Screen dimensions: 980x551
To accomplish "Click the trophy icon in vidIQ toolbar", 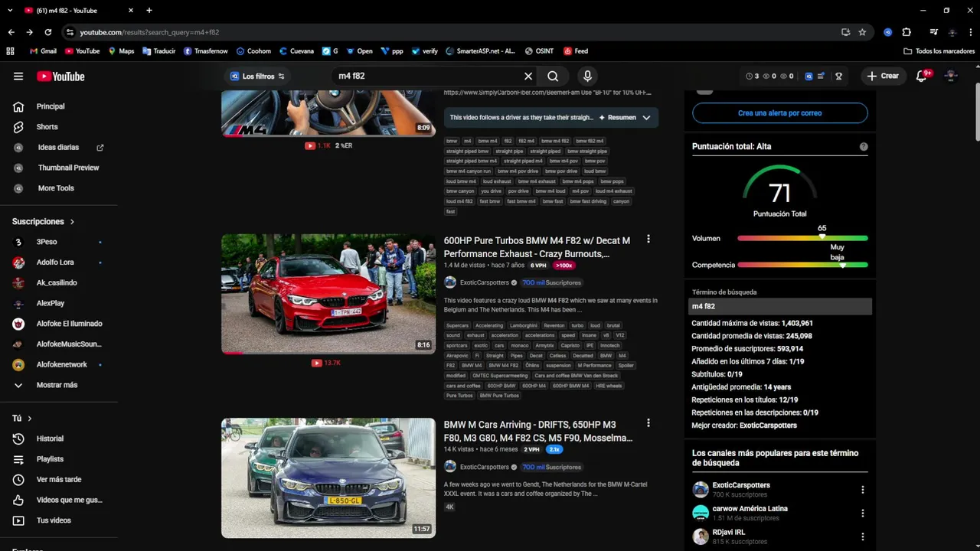I will 839,77.
